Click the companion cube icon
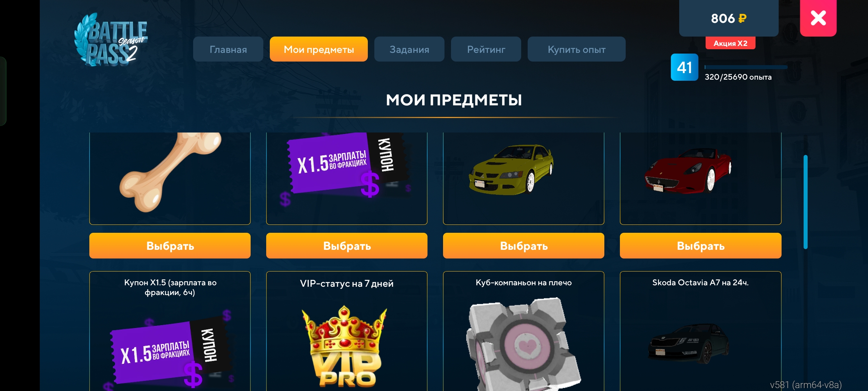Viewport: 868px width, 391px height. click(x=523, y=344)
